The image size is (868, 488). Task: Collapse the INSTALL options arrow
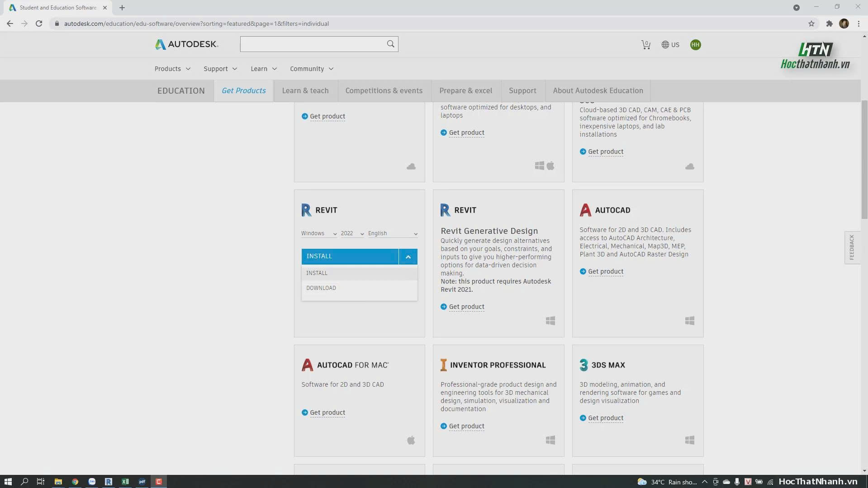[408, 256]
